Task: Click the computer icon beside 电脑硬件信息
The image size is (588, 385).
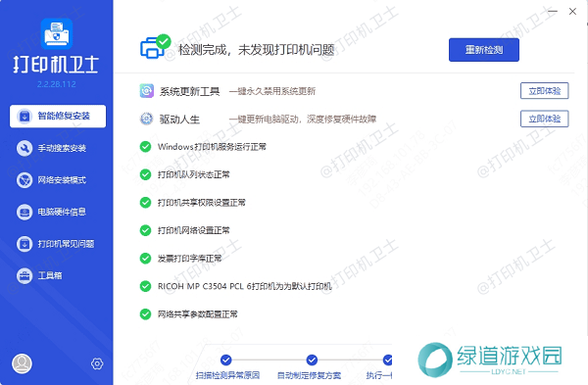Action: pos(24,213)
